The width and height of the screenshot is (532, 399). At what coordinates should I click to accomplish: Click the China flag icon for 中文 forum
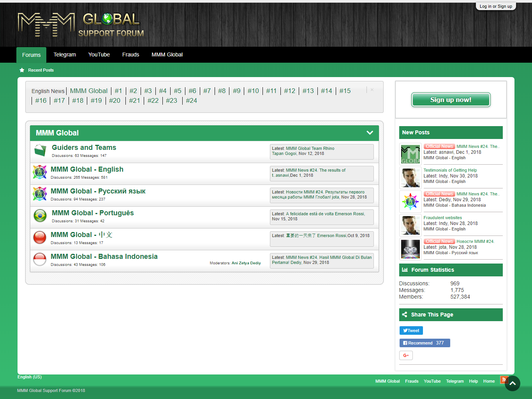pos(40,237)
